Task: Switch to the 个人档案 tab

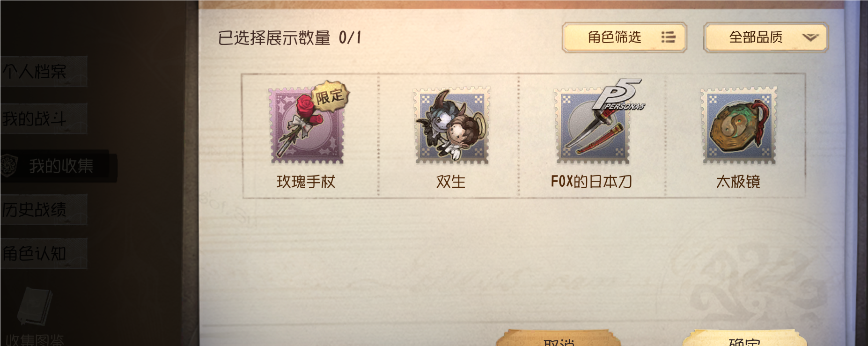Action: click(44, 72)
